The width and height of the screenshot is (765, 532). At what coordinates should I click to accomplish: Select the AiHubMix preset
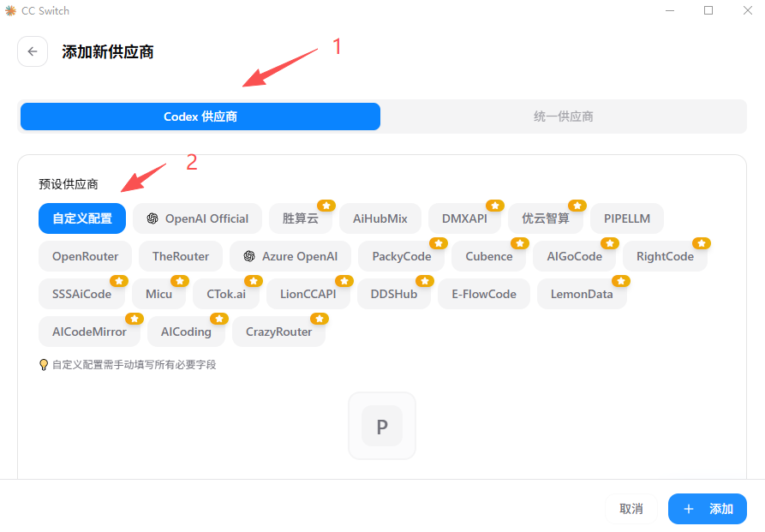(x=380, y=218)
